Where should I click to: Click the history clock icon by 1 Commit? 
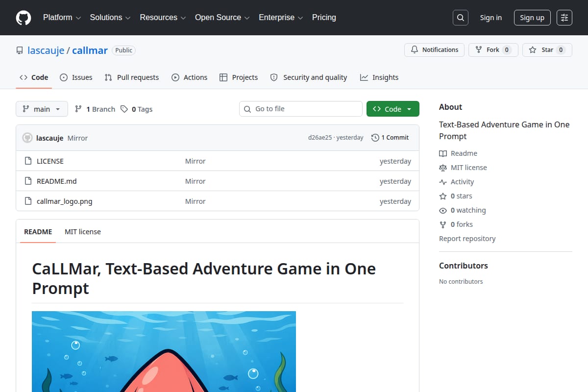click(x=375, y=138)
